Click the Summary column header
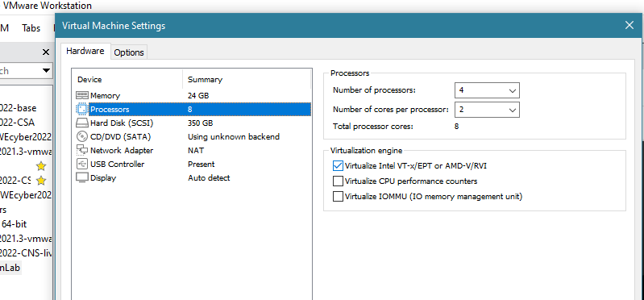This screenshot has width=644, height=300. pyautogui.click(x=247, y=79)
